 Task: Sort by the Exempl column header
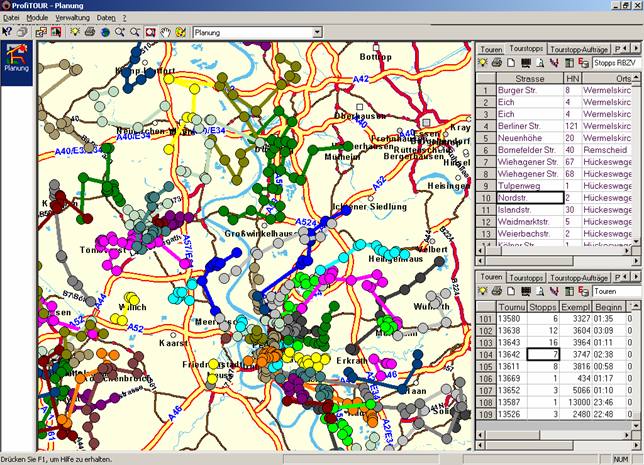click(x=575, y=307)
